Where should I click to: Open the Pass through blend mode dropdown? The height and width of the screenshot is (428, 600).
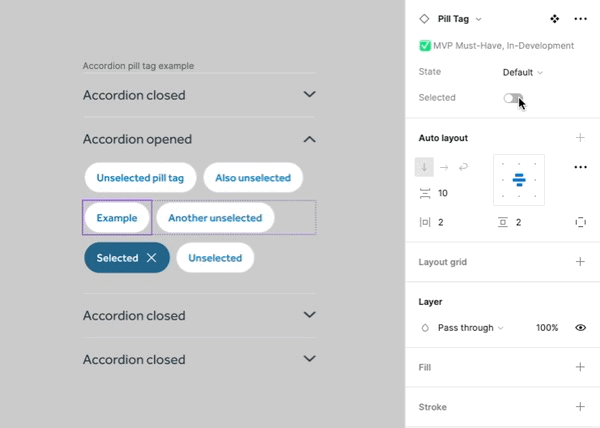pyautogui.click(x=470, y=327)
